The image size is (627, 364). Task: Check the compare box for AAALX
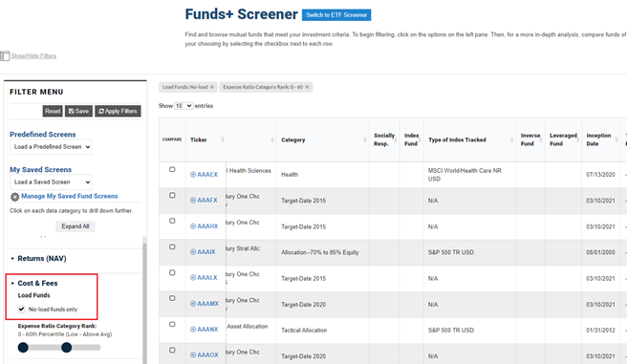click(x=172, y=272)
